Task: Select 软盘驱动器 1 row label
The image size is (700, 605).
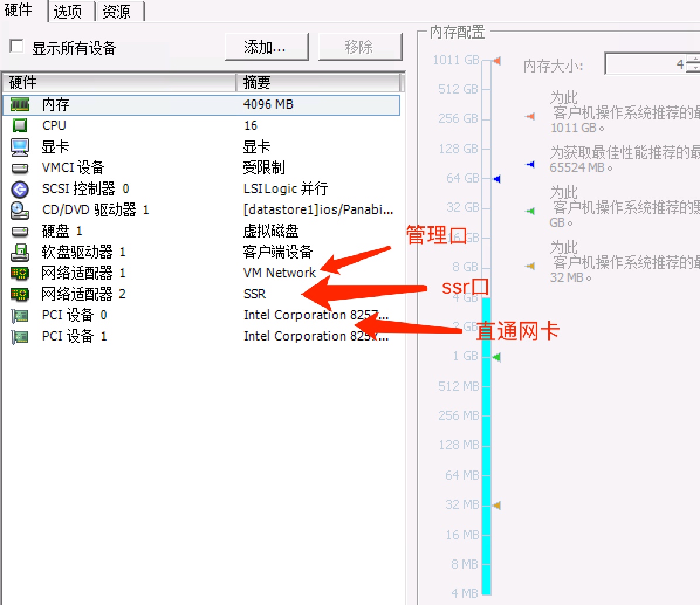Action: (x=84, y=252)
